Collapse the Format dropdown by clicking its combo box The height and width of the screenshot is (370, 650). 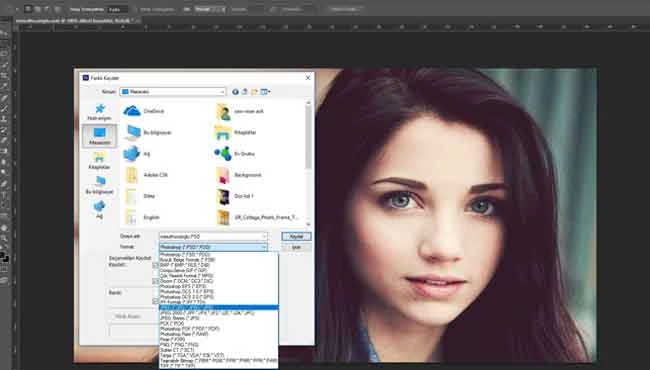pyautogui.click(x=213, y=247)
